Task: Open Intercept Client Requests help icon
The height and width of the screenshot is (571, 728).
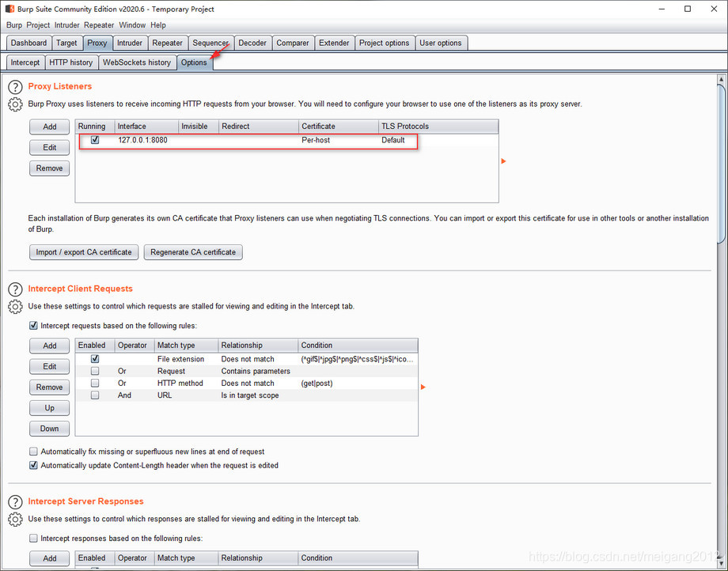Action: click(15, 289)
